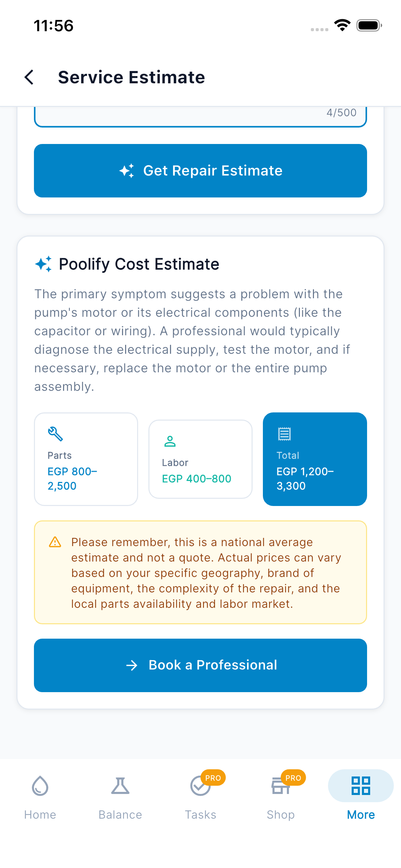The height and width of the screenshot is (868, 401).
Task: Tap the warning triangle icon in disclaimer
Action: point(55,542)
